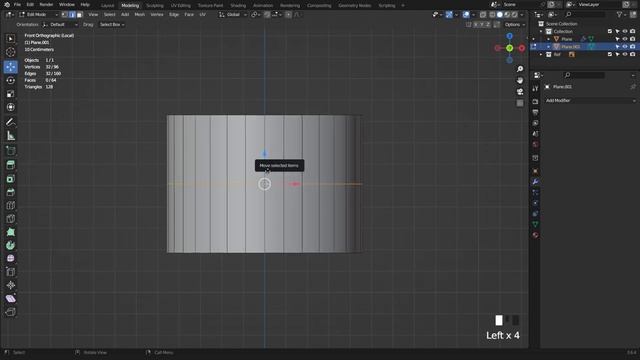Select the Shear tool
The width and height of the screenshot is (640, 360).
[11, 299]
